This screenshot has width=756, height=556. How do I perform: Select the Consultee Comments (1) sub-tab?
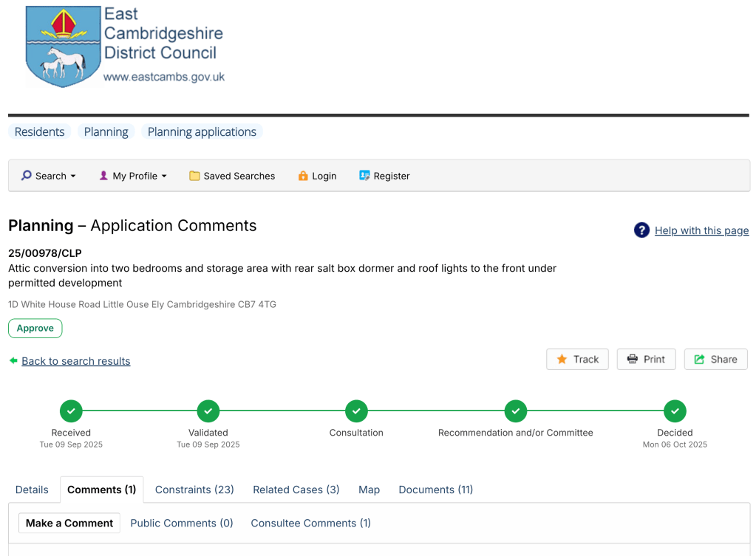(310, 523)
